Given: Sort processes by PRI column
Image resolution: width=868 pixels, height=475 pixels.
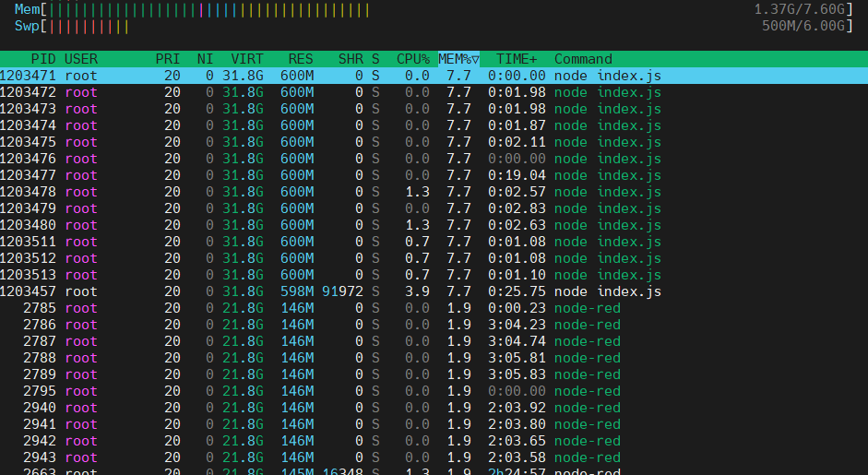Looking at the screenshot, I should tap(167, 59).
